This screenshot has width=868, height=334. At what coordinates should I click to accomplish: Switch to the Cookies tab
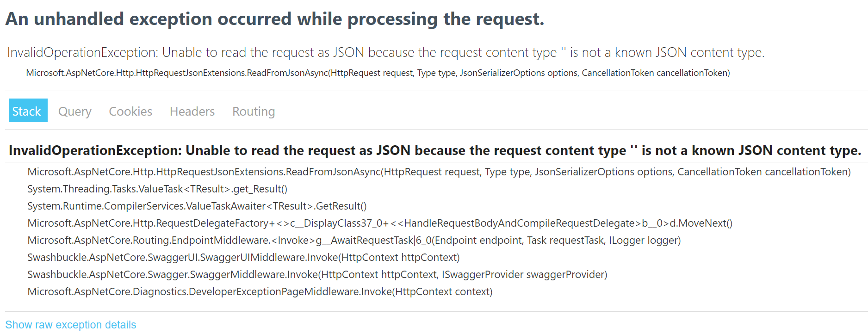coord(130,111)
